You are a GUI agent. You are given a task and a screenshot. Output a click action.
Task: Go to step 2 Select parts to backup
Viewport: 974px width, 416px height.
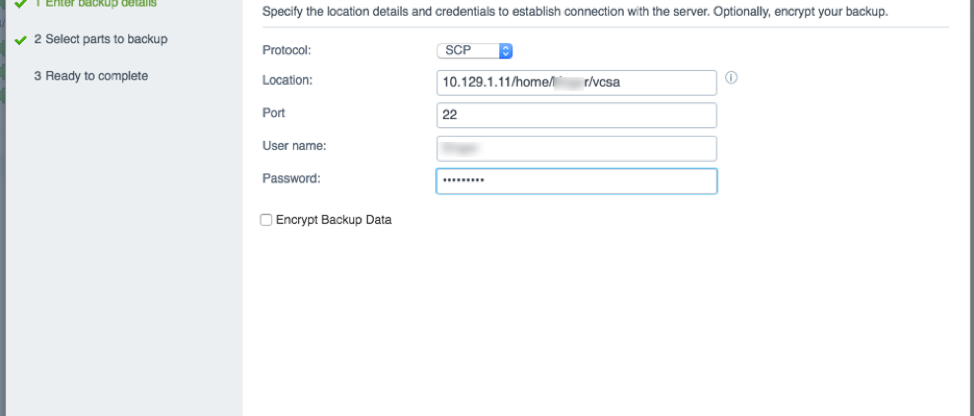(101, 39)
